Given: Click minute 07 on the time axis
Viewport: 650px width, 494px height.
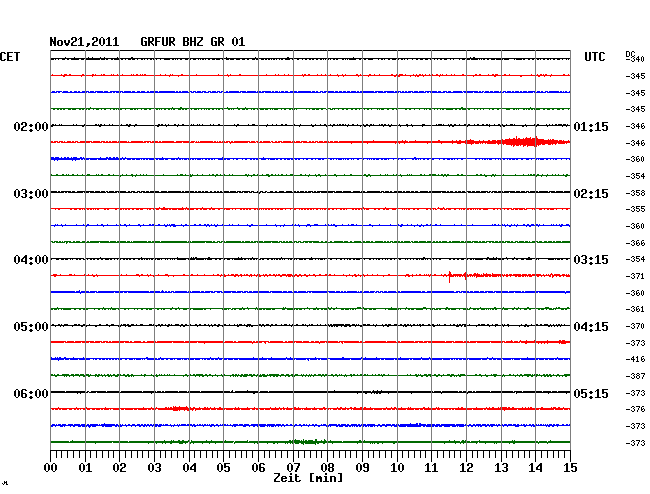Looking at the screenshot, I should [293, 468].
